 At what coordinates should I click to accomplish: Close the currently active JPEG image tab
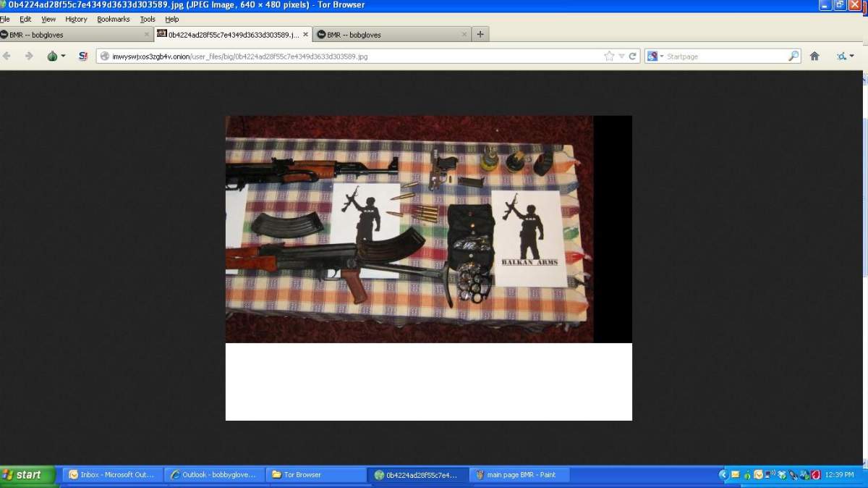click(305, 34)
